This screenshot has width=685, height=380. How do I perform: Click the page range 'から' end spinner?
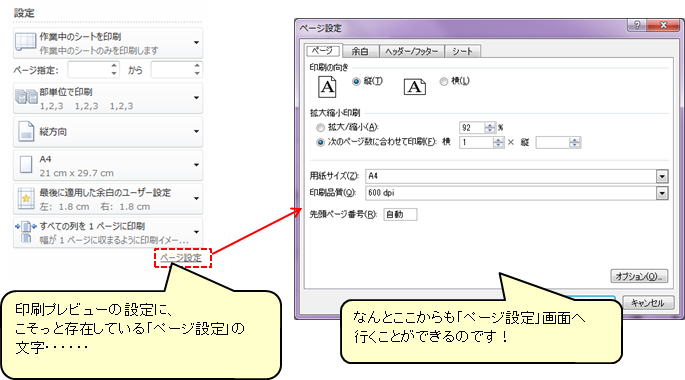coord(176,70)
